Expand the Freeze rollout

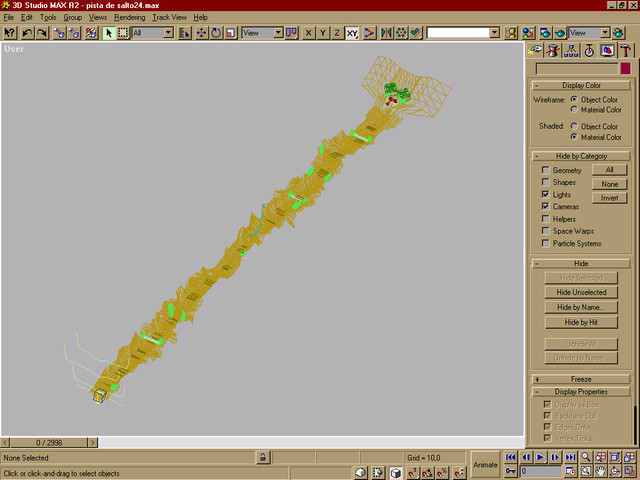pos(581,379)
